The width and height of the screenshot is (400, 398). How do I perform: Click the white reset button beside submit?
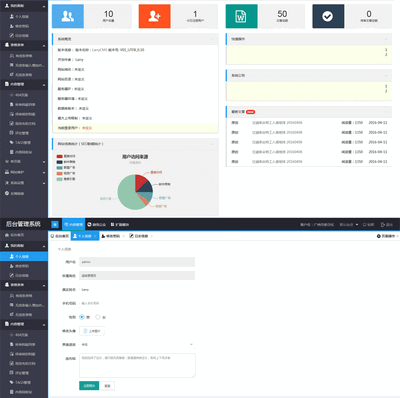107,386
